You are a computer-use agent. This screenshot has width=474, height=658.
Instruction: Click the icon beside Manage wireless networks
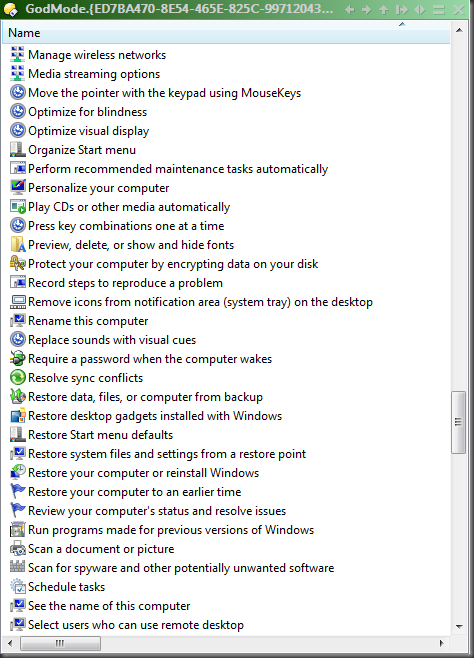pyautogui.click(x=18, y=55)
